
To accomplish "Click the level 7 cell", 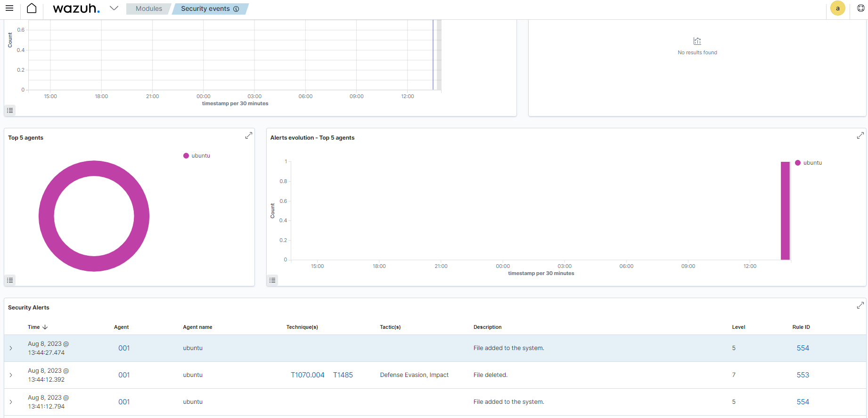I will tap(734, 375).
